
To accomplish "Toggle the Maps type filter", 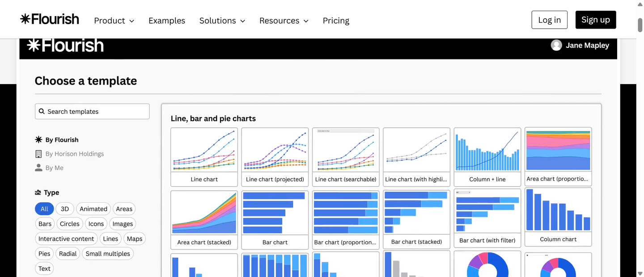I will point(135,239).
